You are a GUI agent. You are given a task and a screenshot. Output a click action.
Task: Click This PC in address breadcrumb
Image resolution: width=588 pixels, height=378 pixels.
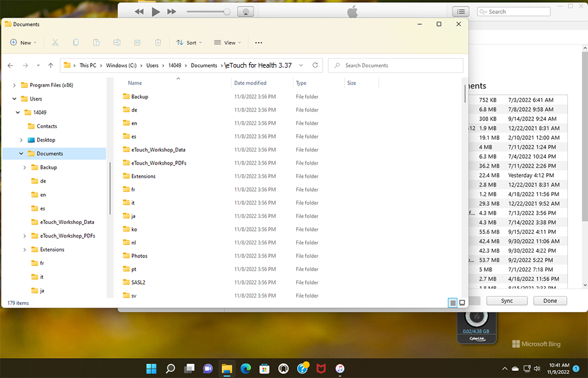click(88, 65)
